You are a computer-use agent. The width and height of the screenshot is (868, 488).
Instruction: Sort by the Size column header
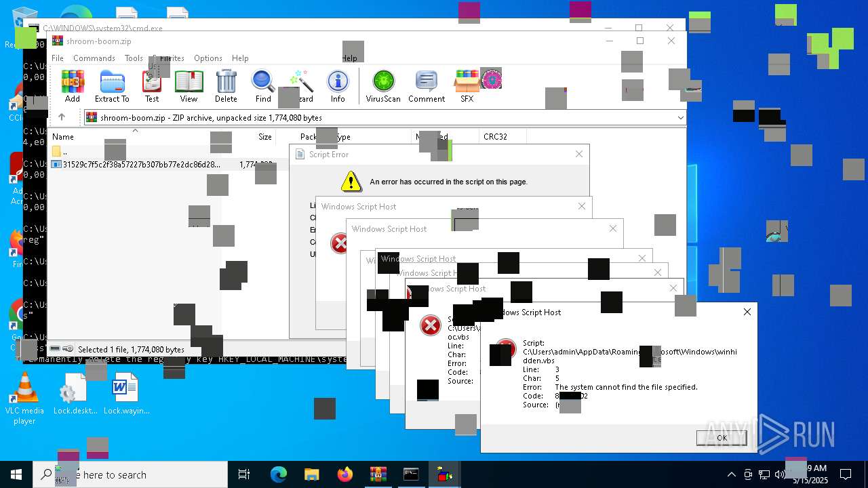pyautogui.click(x=265, y=137)
